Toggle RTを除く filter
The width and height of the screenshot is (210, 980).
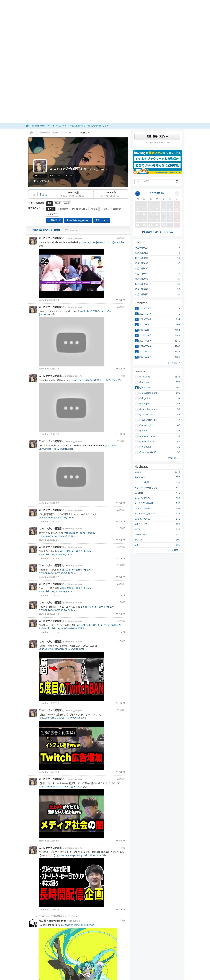105,209
